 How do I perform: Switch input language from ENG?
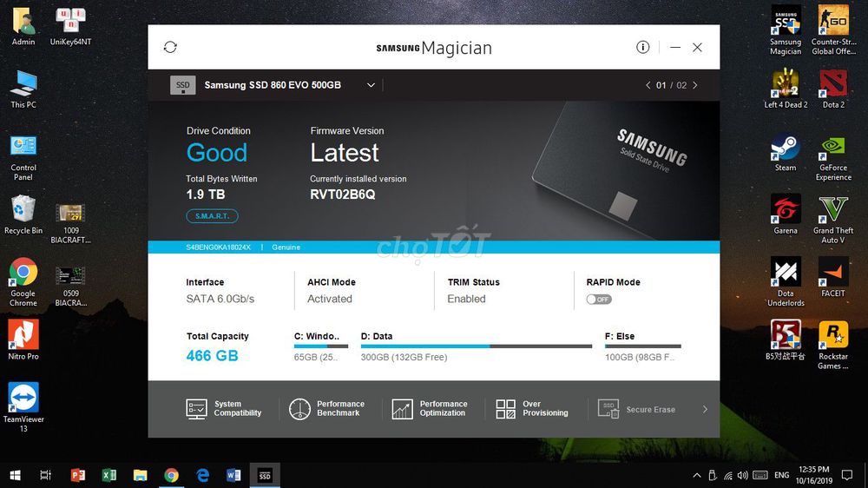pos(782,475)
